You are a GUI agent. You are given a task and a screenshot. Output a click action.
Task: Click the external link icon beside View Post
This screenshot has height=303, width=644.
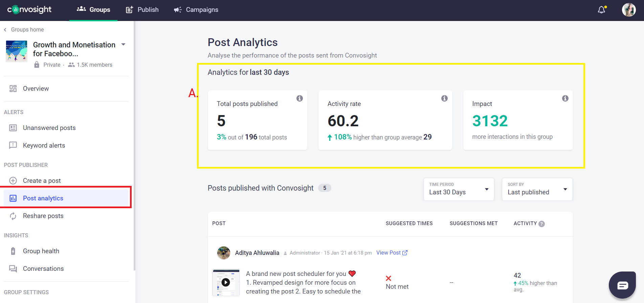pyautogui.click(x=405, y=253)
